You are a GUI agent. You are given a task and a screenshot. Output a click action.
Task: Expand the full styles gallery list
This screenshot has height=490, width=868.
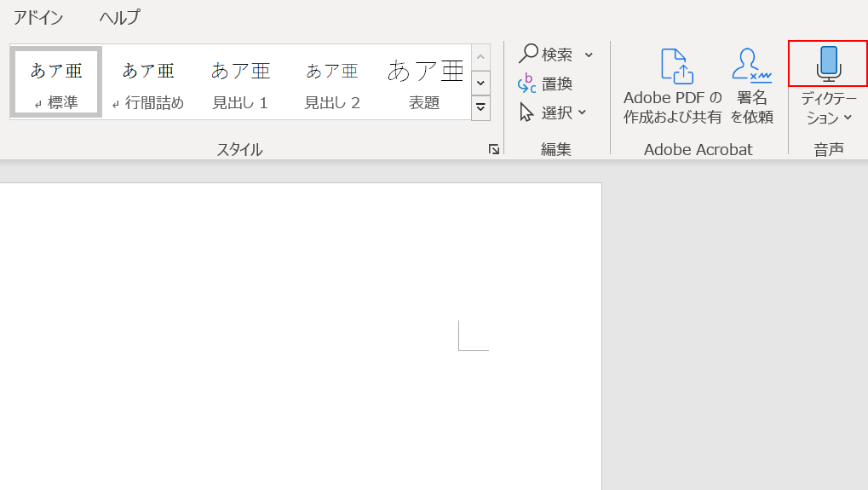pos(481,107)
